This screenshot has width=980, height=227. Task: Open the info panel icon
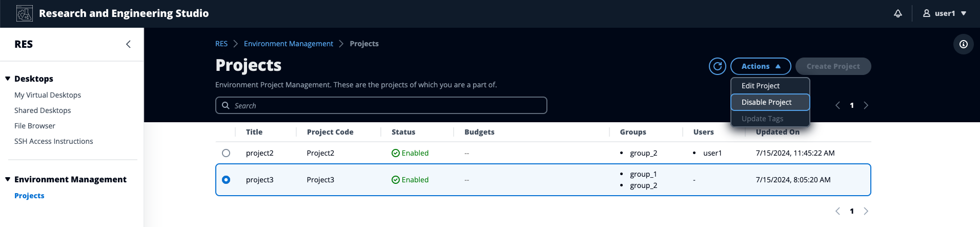(x=964, y=44)
